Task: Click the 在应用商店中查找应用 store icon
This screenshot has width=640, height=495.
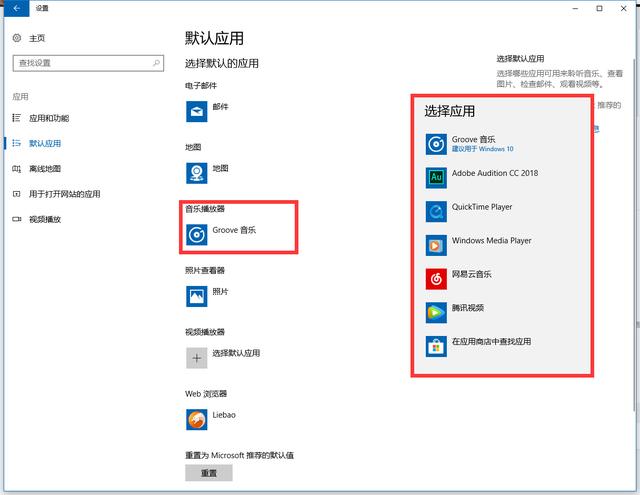Action: point(436,345)
